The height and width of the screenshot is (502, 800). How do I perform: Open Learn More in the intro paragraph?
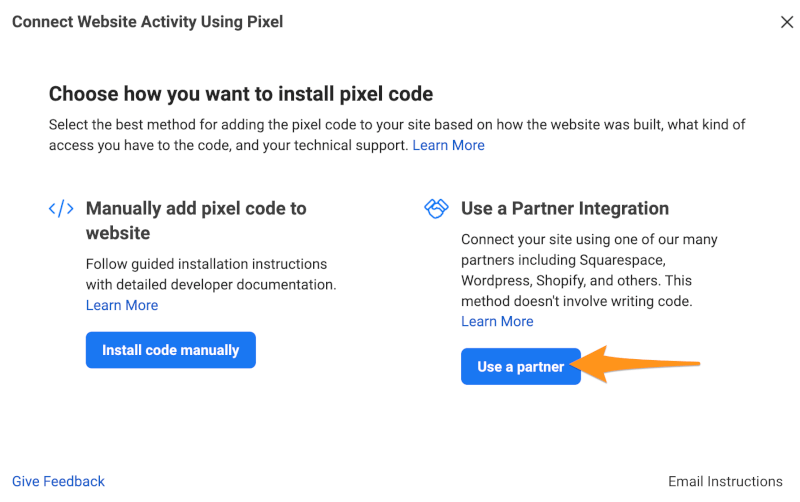(x=448, y=145)
